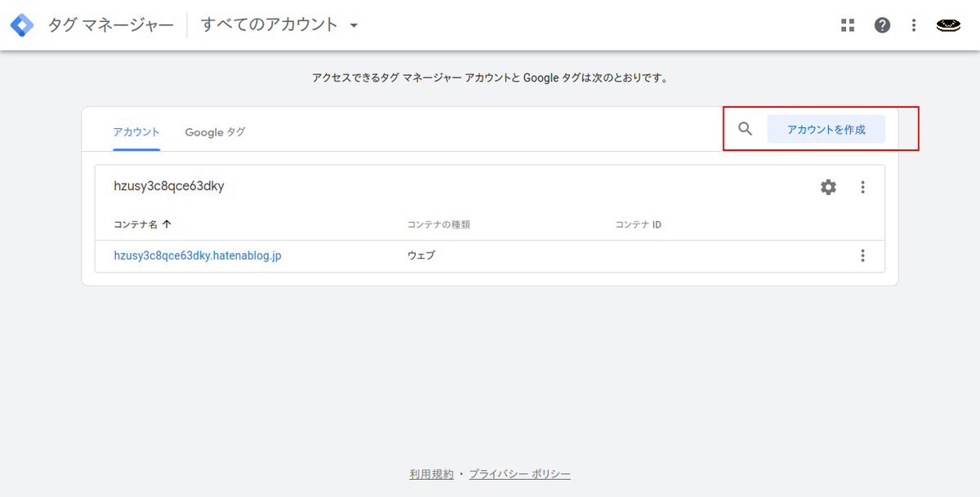This screenshot has width=980, height=497.
Task: Open the user profile avatar
Action: coord(947,25)
